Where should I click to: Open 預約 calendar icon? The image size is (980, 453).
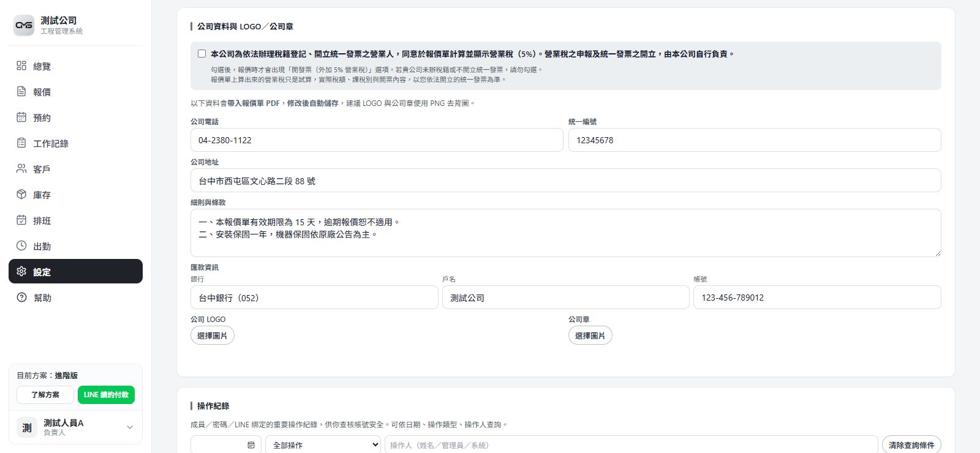(21, 117)
